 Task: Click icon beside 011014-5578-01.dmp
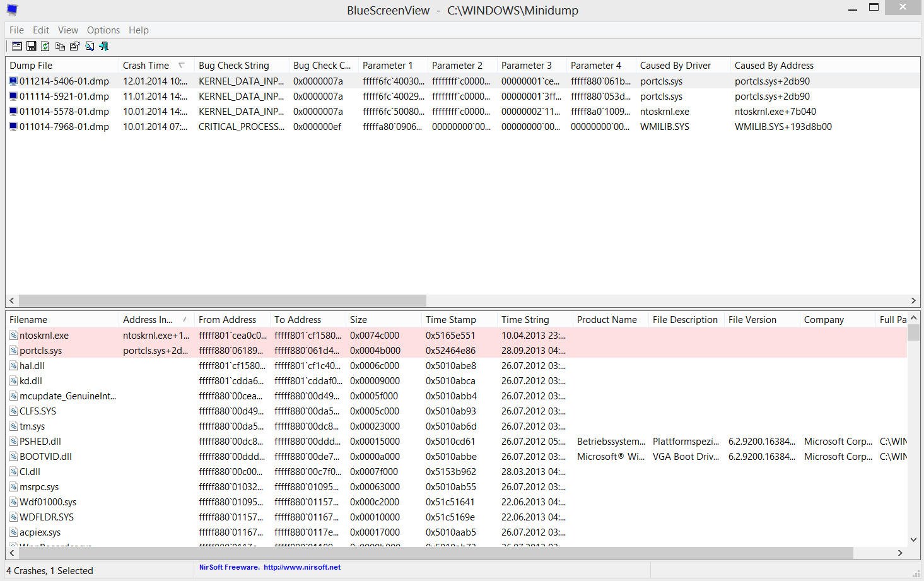[x=13, y=111]
